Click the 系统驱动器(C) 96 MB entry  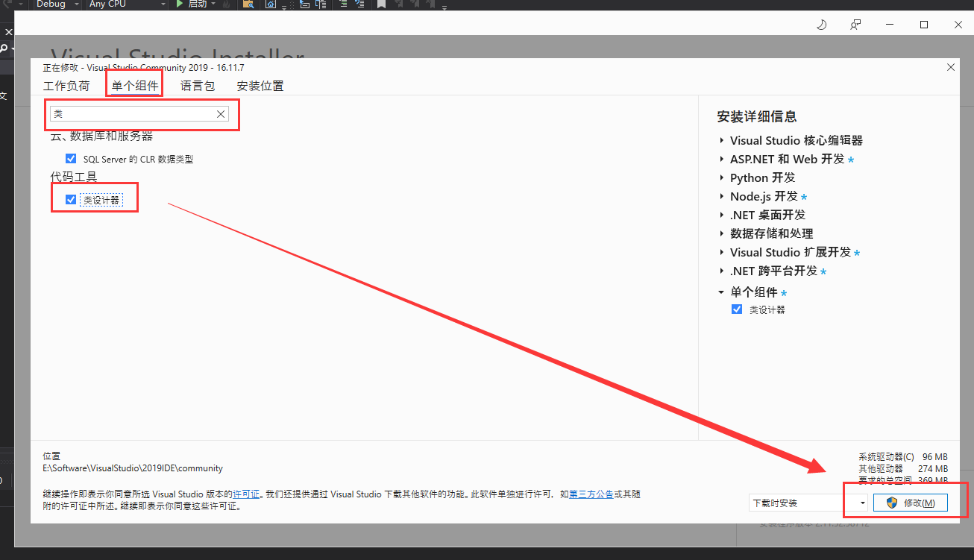pos(903,456)
